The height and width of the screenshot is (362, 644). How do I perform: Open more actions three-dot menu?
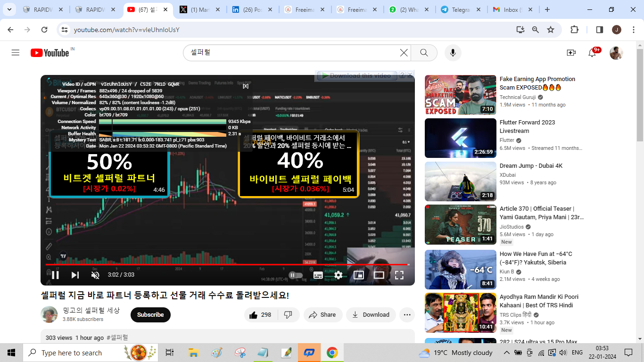pos(407,315)
